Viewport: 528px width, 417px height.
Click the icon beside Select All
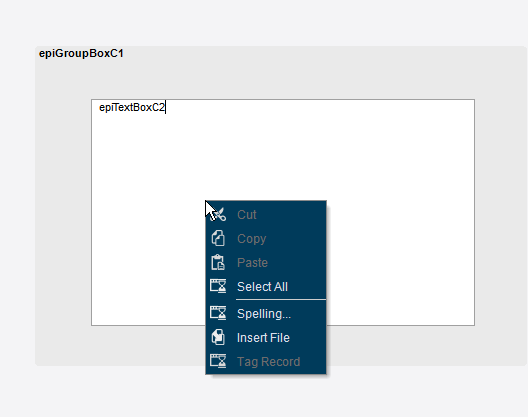[x=218, y=286]
